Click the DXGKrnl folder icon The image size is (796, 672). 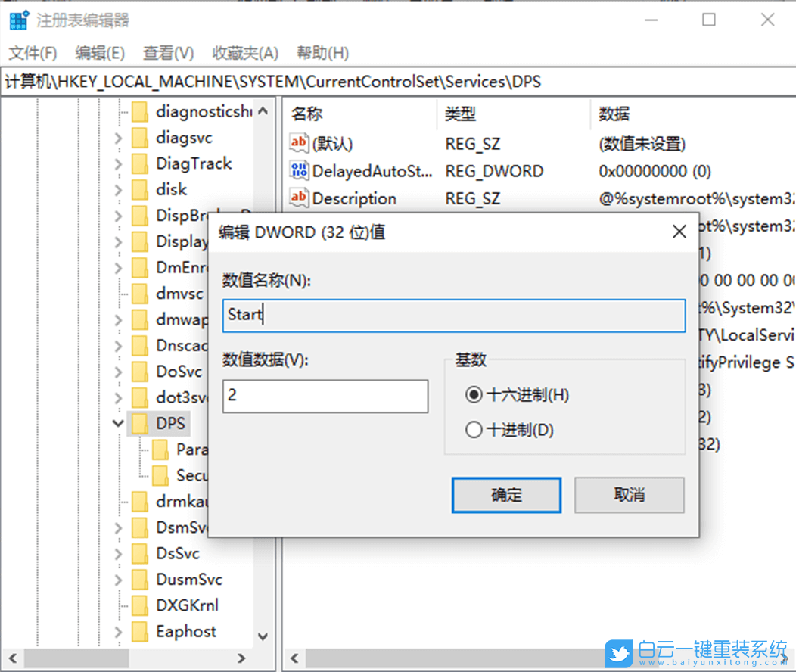(x=141, y=605)
